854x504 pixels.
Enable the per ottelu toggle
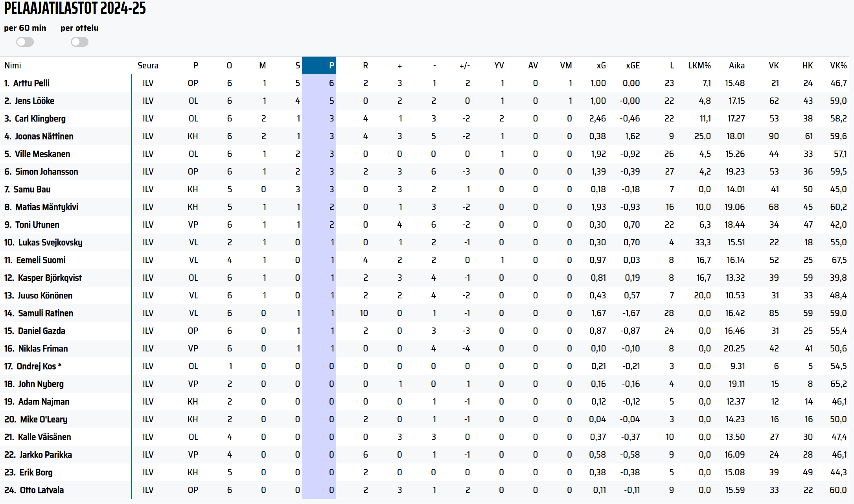(79, 42)
